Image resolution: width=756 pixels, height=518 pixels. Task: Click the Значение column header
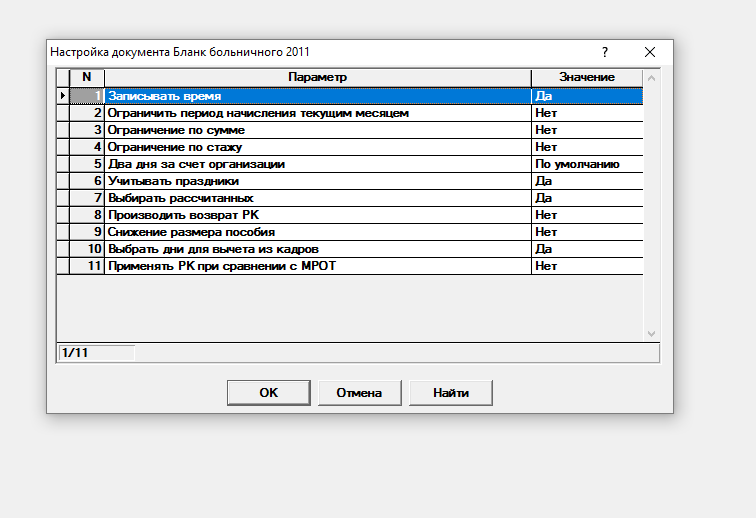click(x=587, y=78)
